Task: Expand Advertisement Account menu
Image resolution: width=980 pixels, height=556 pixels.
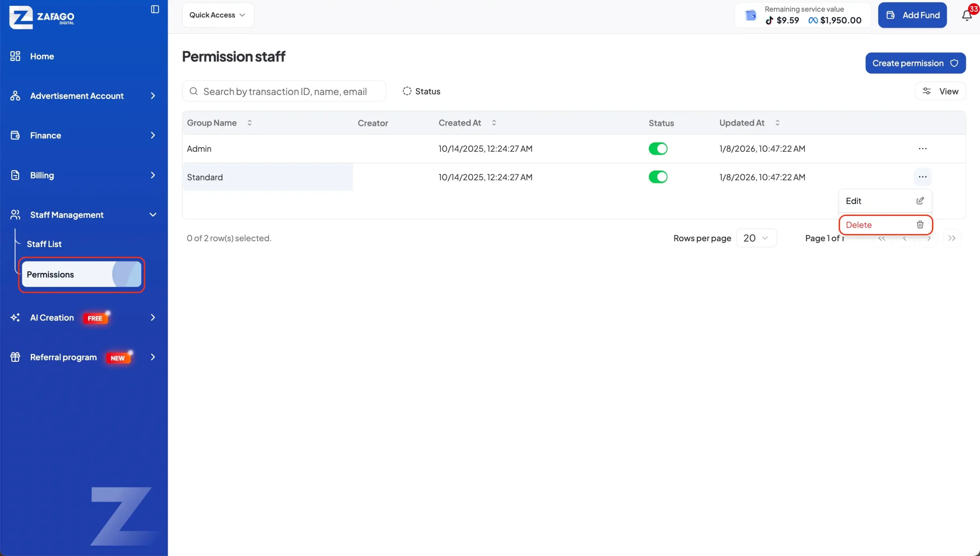Action: pyautogui.click(x=83, y=96)
